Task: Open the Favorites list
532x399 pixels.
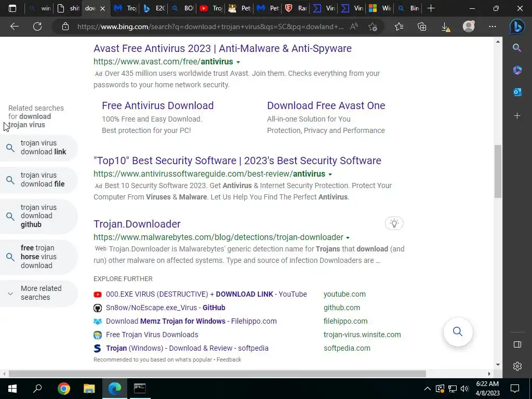Action: pyautogui.click(x=399, y=26)
